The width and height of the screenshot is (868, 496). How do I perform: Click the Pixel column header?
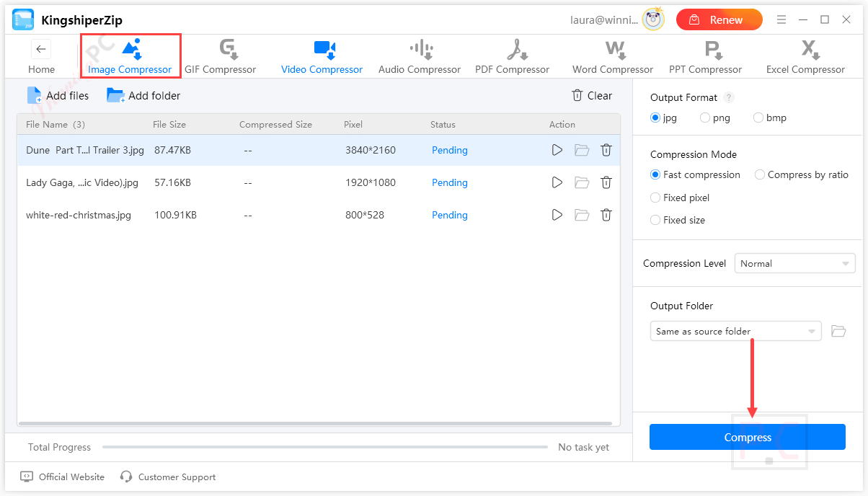(353, 124)
